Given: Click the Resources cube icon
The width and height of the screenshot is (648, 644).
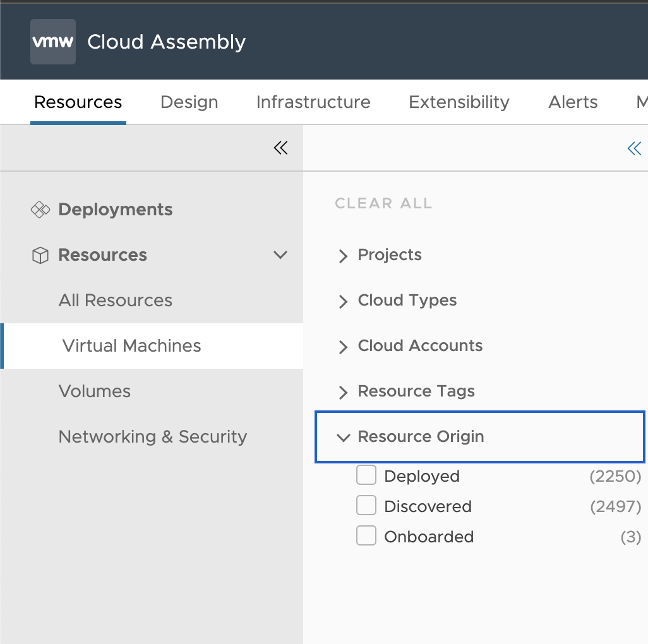Looking at the screenshot, I should (x=40, y=255).
